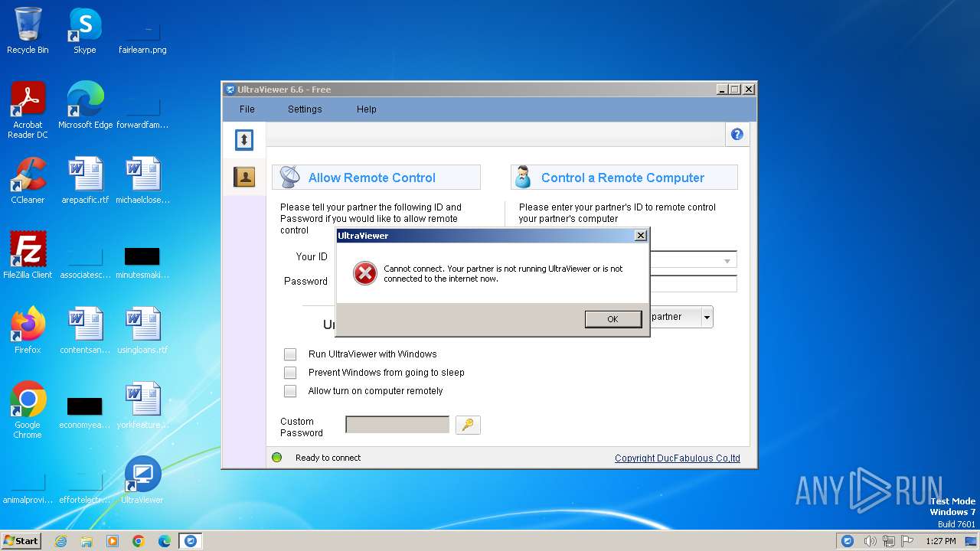Click the red error icon in dialog

tap(364, 273)
